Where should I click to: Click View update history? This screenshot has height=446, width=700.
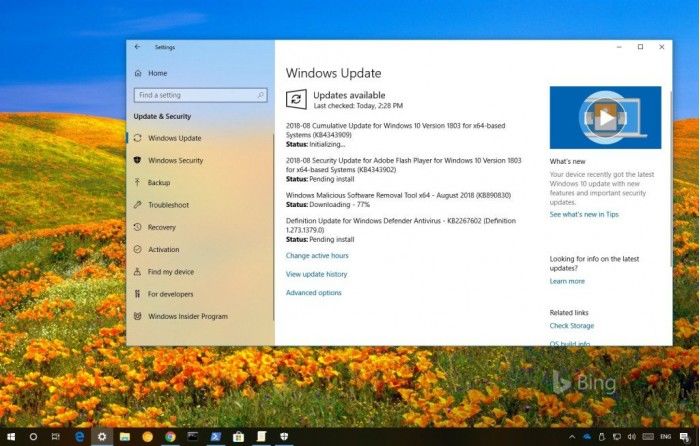pos(316,274)
